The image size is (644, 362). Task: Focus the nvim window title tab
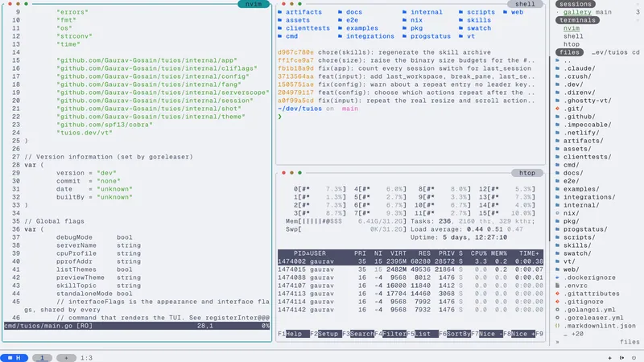(x=254, y=4)
